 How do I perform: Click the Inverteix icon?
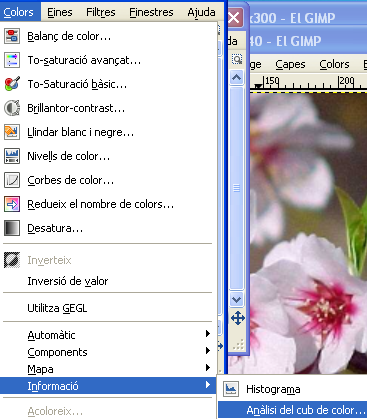(x=12, y=260)
